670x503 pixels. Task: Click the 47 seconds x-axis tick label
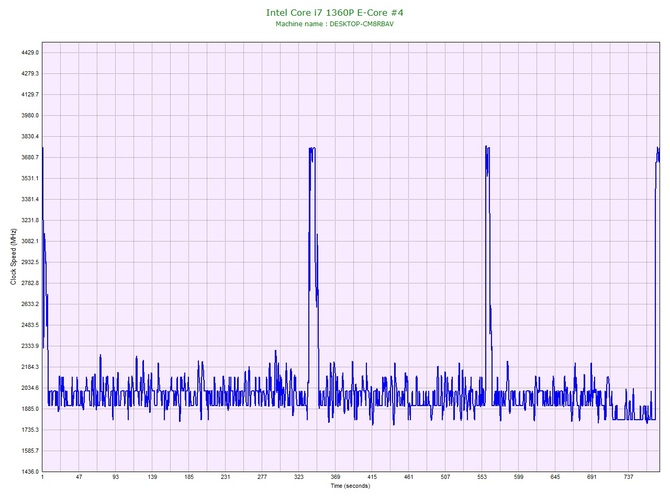(79, 477)
